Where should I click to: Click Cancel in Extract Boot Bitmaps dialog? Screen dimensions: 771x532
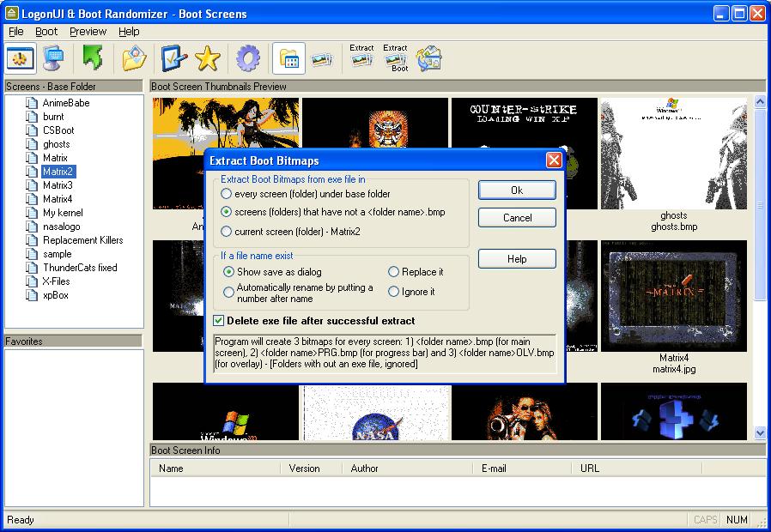(517, 218)
